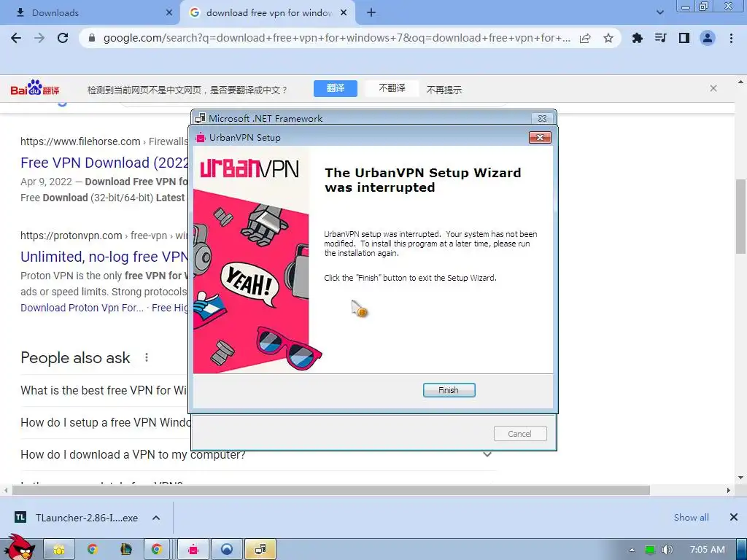
Task: Click https://protonvpn.com result URL
Action: pos(71,236)
